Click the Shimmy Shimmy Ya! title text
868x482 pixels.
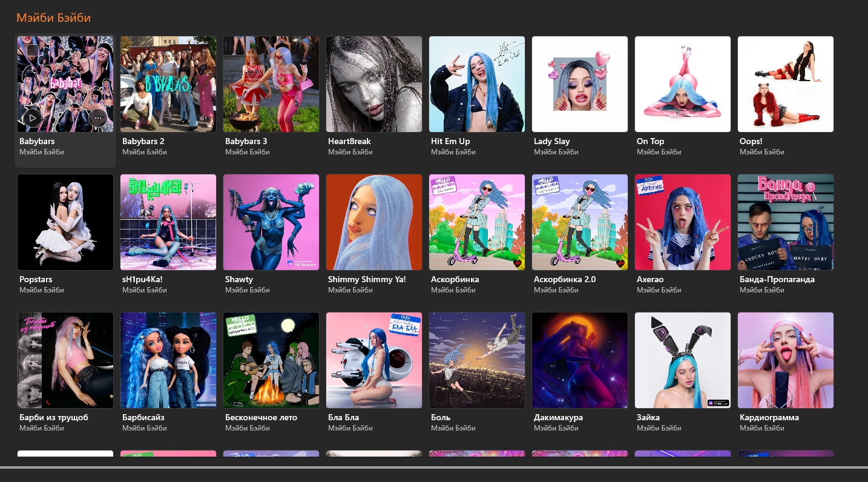367,279
